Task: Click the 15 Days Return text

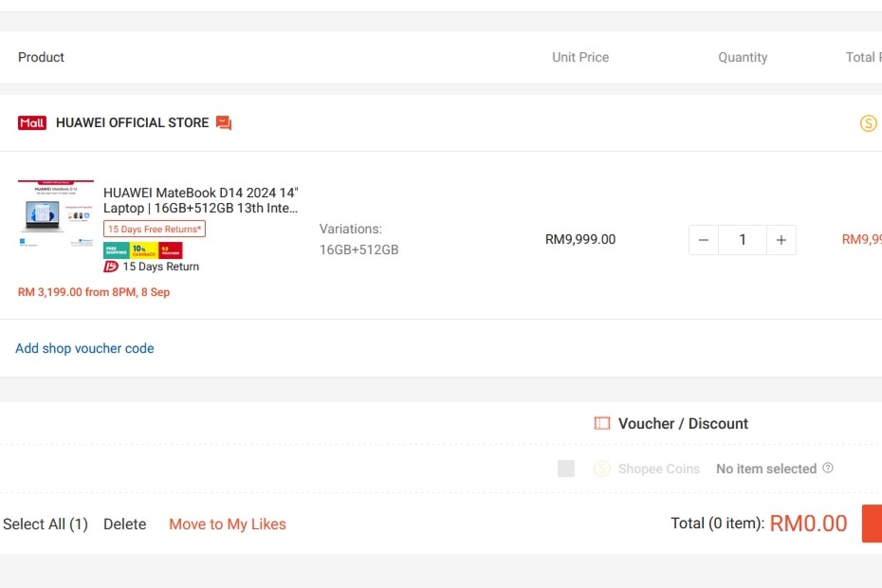Action: (x=161, y=266)
